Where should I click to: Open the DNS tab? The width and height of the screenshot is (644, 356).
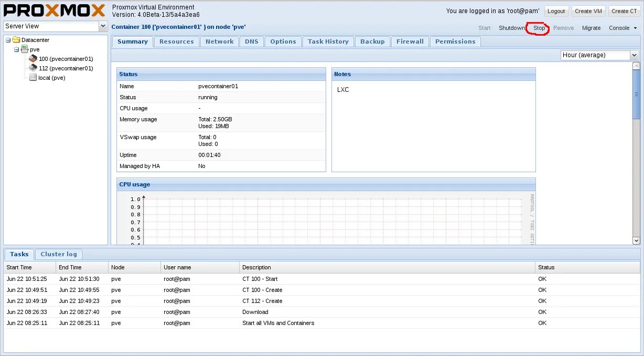tap(252, 41)
